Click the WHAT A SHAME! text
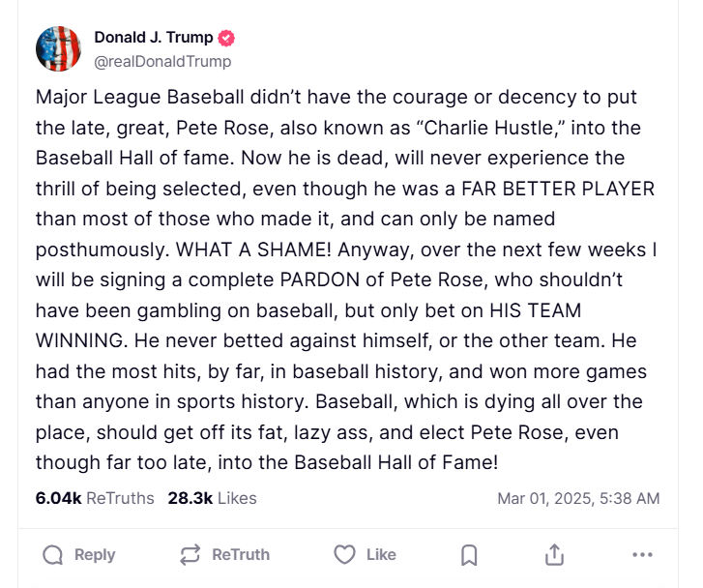Screen dimensions: 703x588 coord(253,250)
